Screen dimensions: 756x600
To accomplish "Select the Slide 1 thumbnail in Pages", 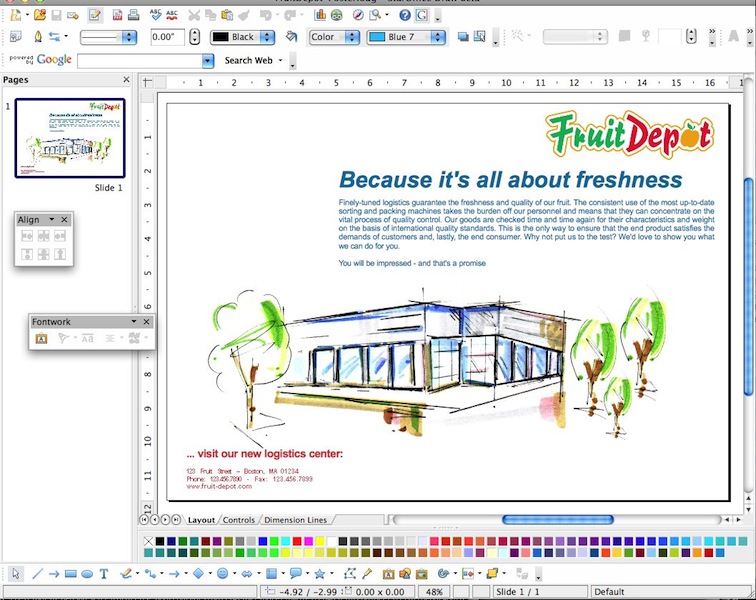I will click(69, 138).
